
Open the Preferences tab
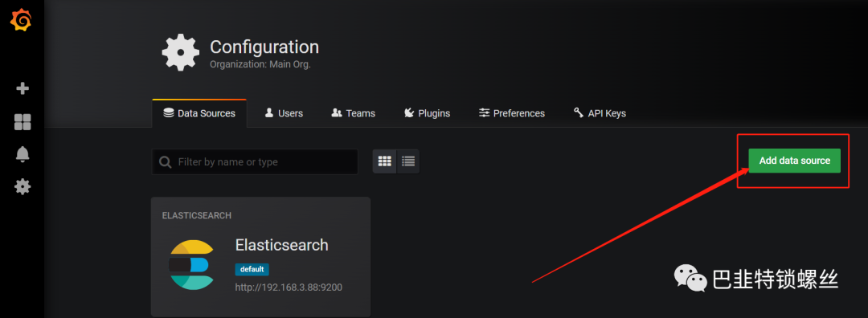(512, 113)
